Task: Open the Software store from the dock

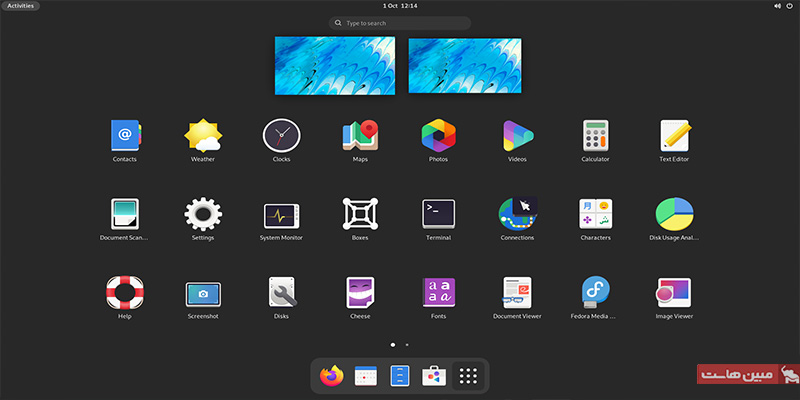Action: (x=433, y=376)
